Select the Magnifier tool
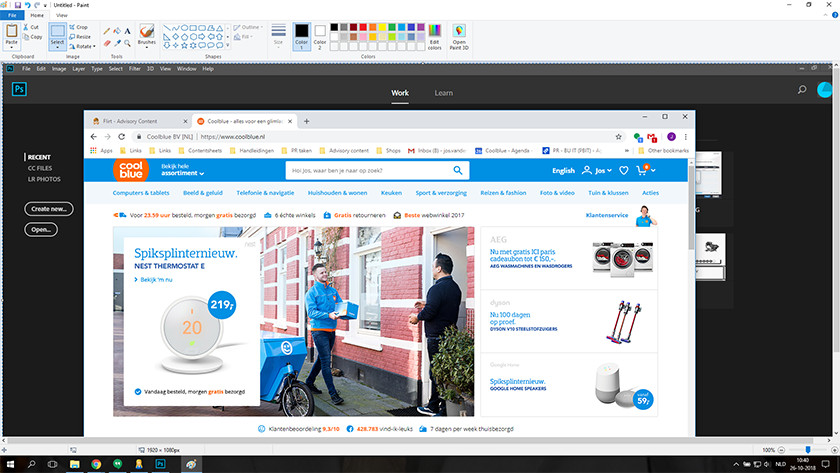This screenshot has height=473, width=840. point(127,43)
